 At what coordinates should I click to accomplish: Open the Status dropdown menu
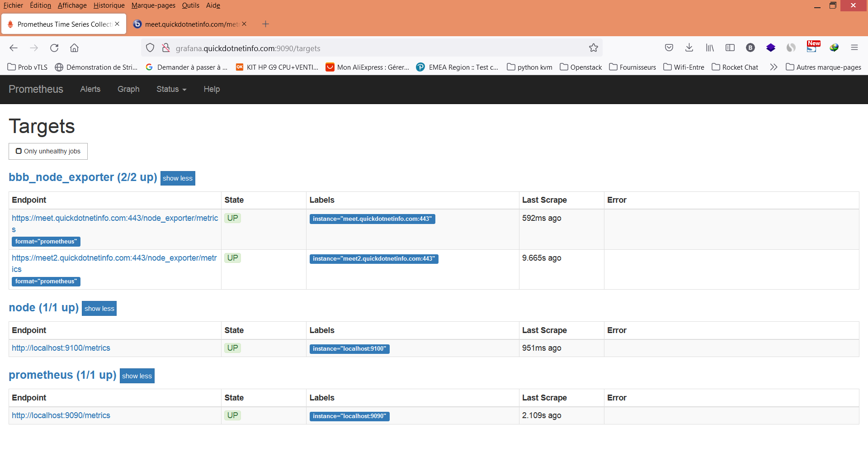(x=171, y=89)
